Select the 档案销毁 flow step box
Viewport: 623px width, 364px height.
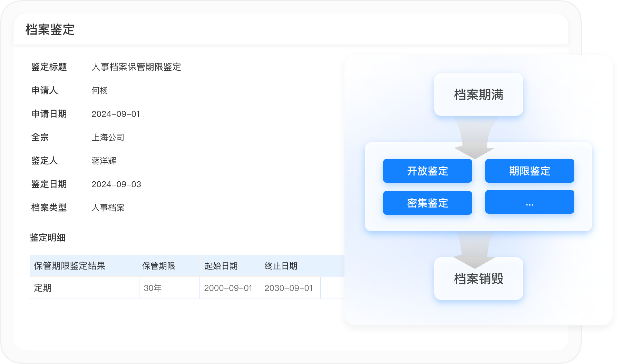click(478, 279)
